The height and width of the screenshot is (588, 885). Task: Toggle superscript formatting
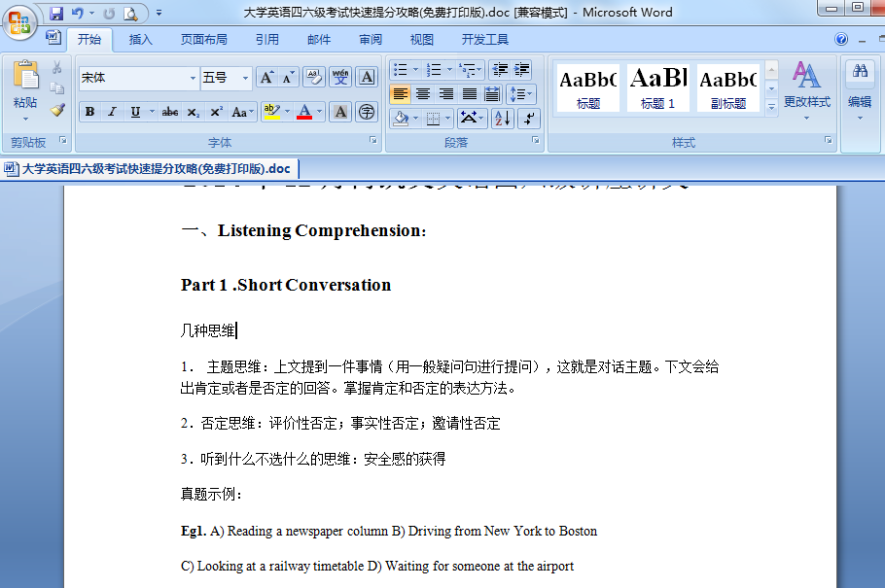(216, 112)
